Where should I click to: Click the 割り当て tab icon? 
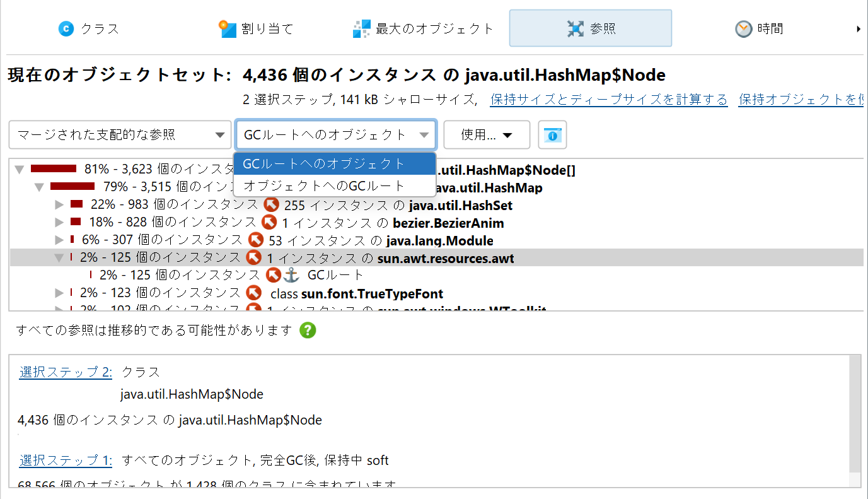point(228,28)
